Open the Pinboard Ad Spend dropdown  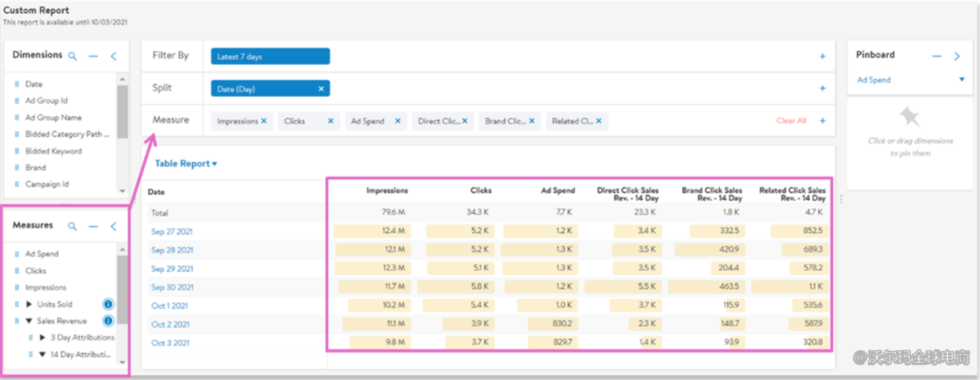coord(961,80)
